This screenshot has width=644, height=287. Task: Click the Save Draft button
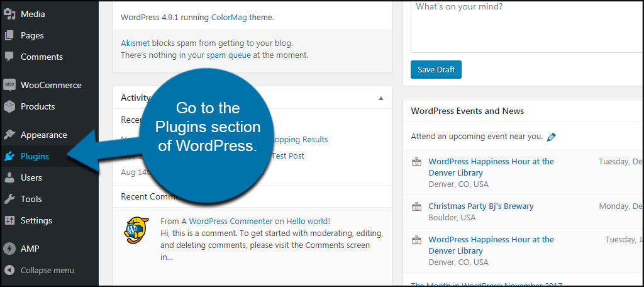[436, 69]
